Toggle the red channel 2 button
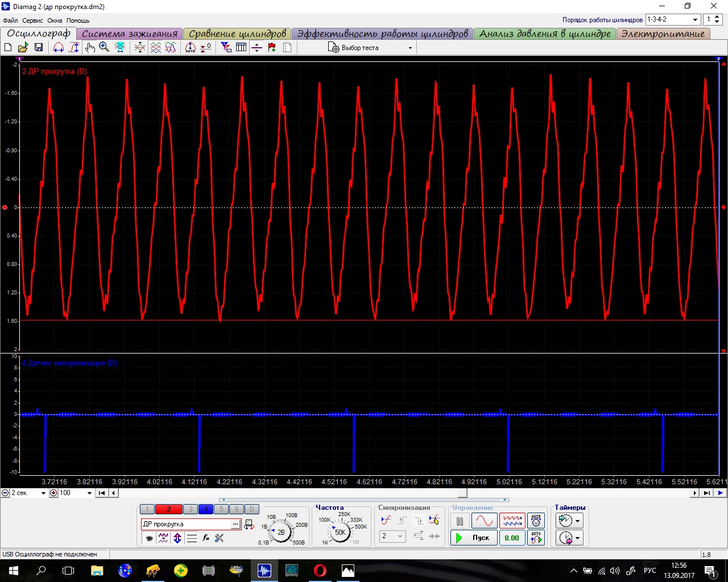The width and height of the screenshot is (728, 582). click(168, 509)
